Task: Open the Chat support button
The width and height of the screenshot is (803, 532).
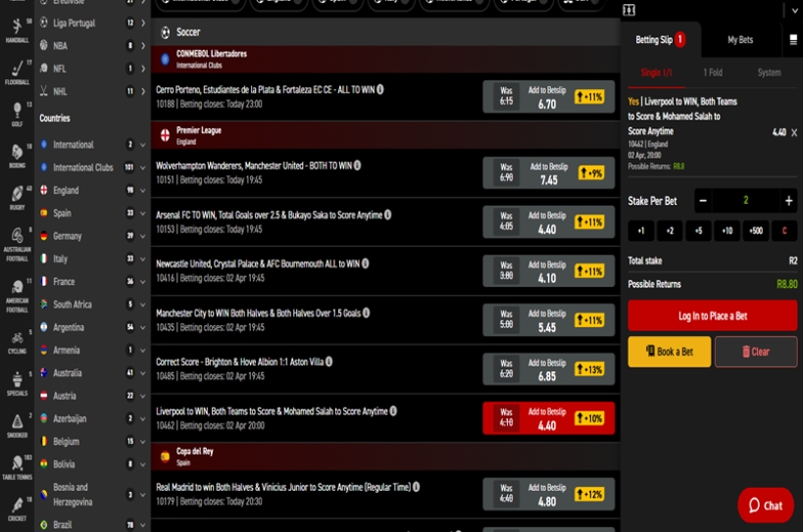Action: [x=766, y=506]
